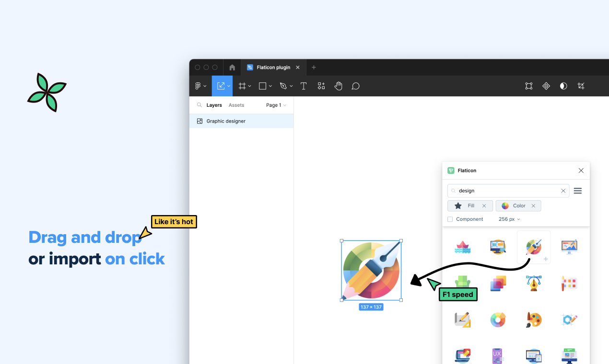Image resolution: width=609 pixels, height=364 pixels.
Task: Go to Figma home icon
Action: click(x=232, y=68)
